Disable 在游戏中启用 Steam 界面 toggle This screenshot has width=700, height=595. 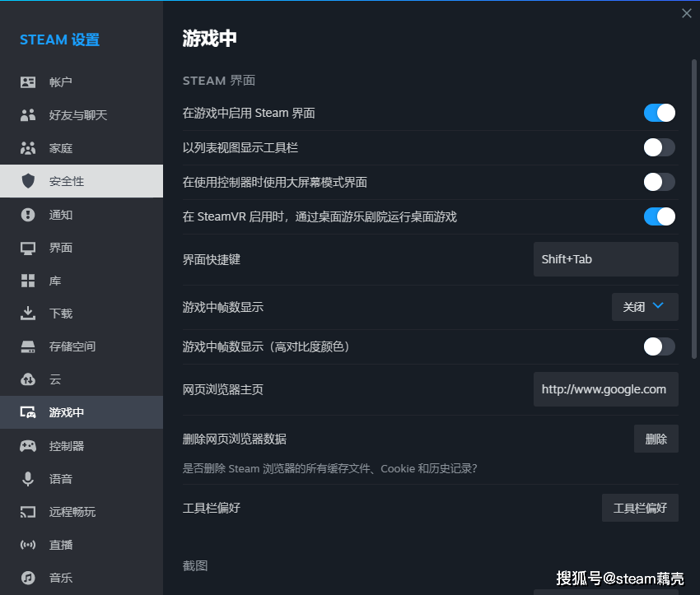(x=659, y=113)
